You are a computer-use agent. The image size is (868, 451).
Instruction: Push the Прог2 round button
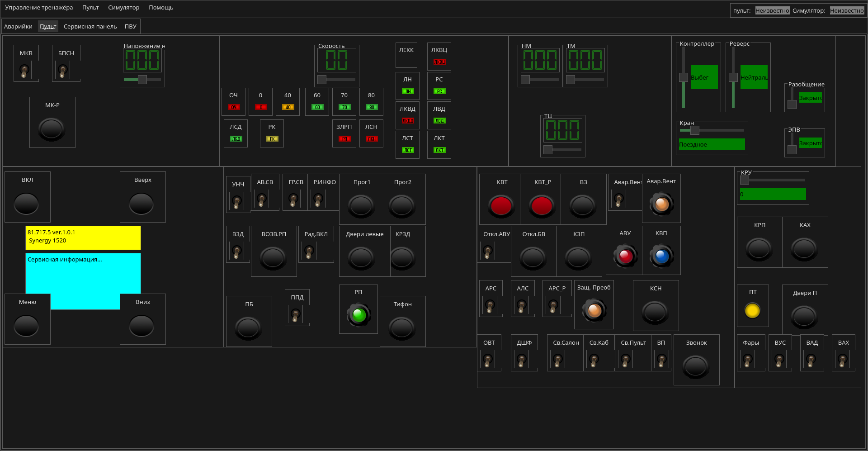[401, 206]
